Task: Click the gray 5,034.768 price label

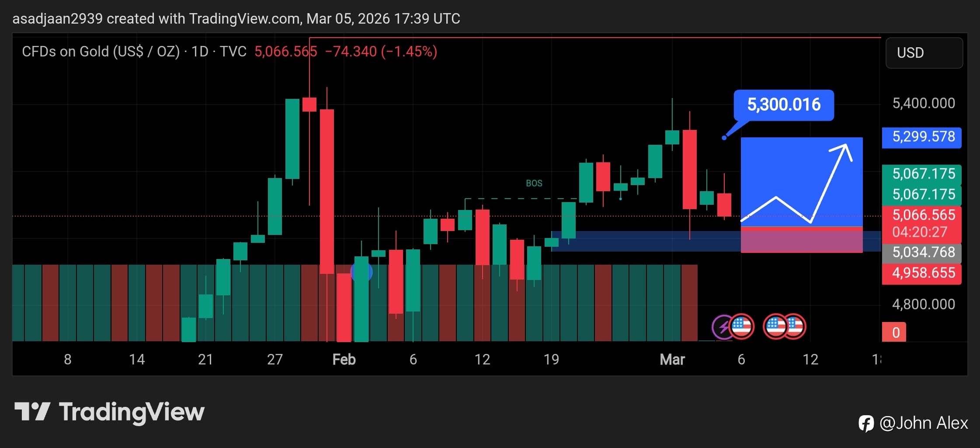Action: click(921, 253)
